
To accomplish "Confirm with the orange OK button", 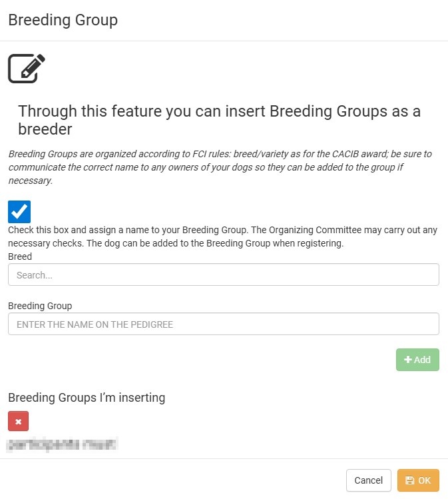I will point(418,480).
